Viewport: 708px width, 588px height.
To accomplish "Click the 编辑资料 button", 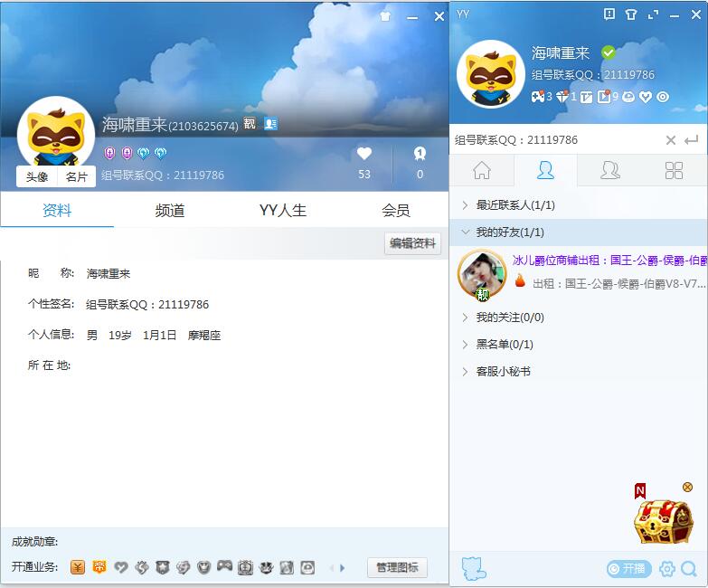I will 412,243.
